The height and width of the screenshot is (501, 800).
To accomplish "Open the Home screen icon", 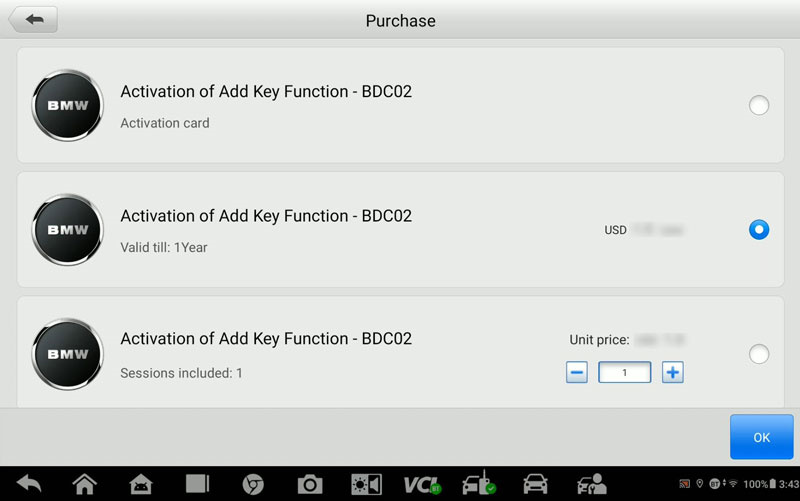I will (x=85, y=484).
